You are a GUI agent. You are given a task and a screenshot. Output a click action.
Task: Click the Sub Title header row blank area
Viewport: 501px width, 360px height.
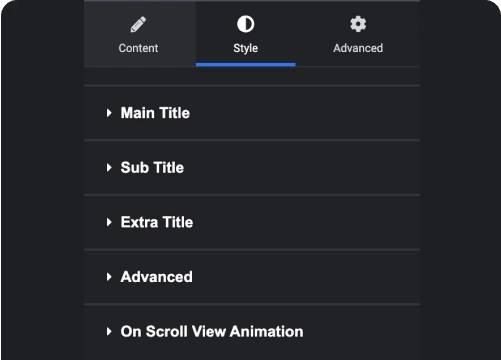(300, 168)
